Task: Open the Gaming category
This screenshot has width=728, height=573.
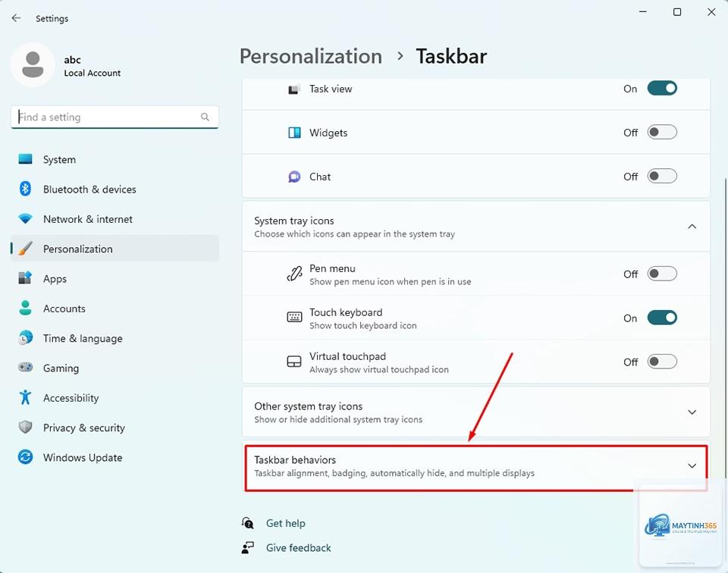Action: tap(115, 368)
